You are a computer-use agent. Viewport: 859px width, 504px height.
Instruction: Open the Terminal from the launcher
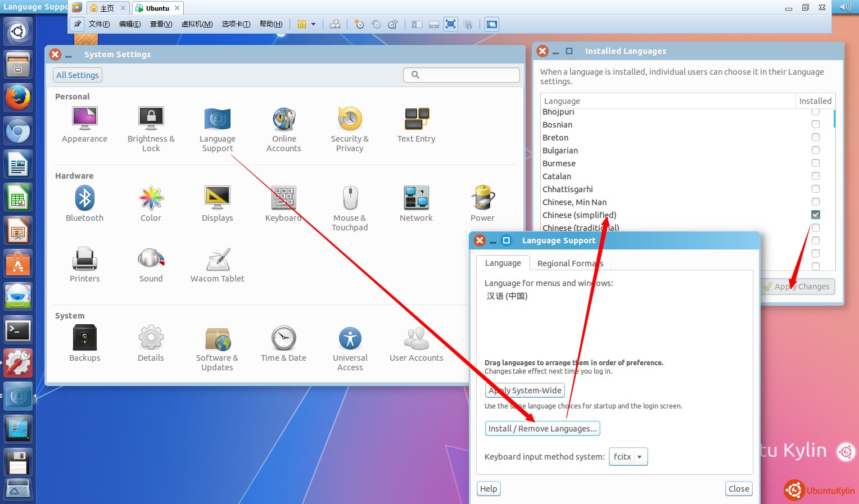click(17, 331)
